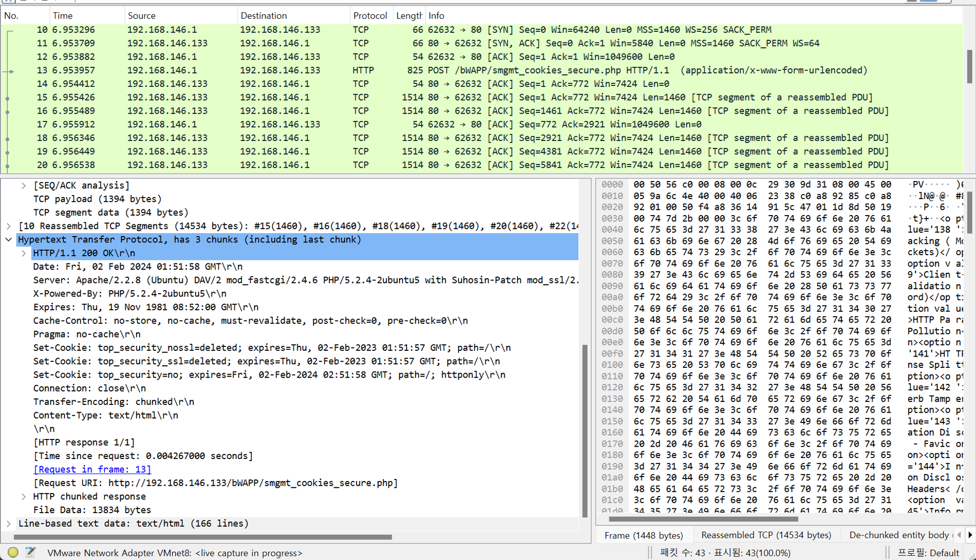Click the left tab-scroll arrow in bytes pane
Viewport: 976px width, 560px height.
point(959,535)
